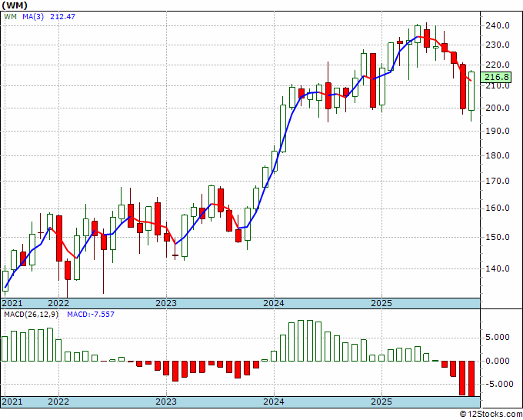Click 2023 on the price chart timeline

166,303
